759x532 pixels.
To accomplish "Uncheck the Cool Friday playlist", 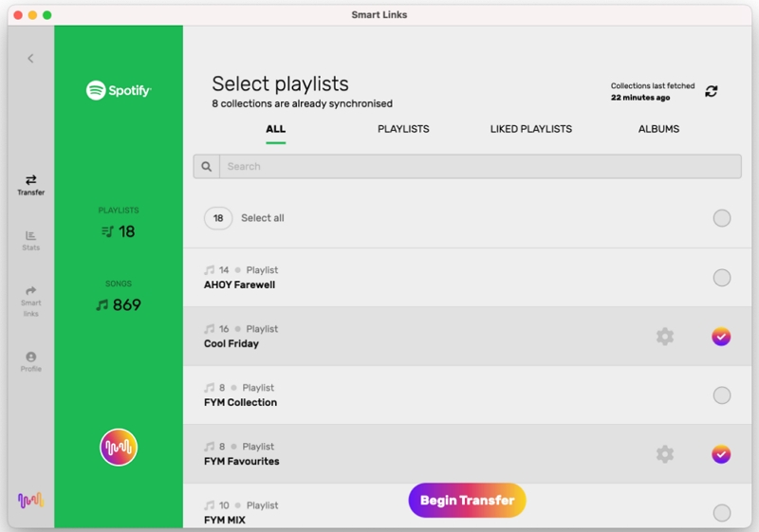I will pyautogui.click(x=721, y=337).
